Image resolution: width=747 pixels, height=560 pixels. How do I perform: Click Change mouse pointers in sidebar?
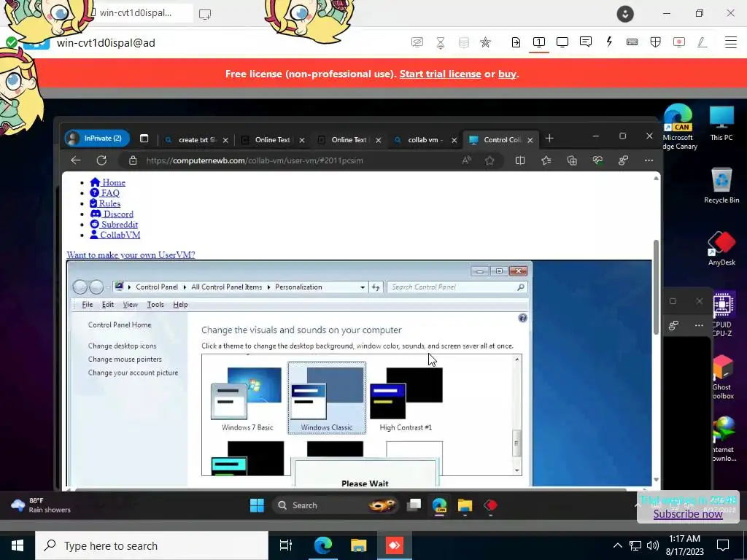[125, 359]
